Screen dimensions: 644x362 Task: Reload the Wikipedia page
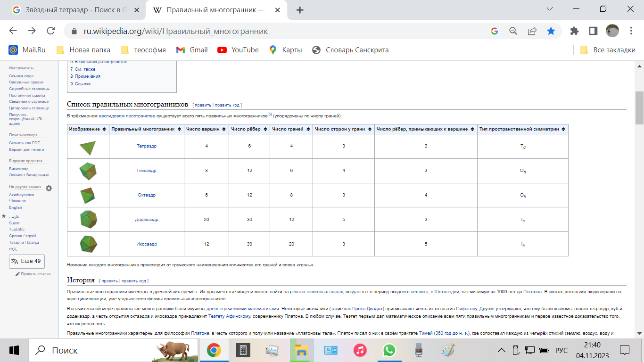(50, 31)
